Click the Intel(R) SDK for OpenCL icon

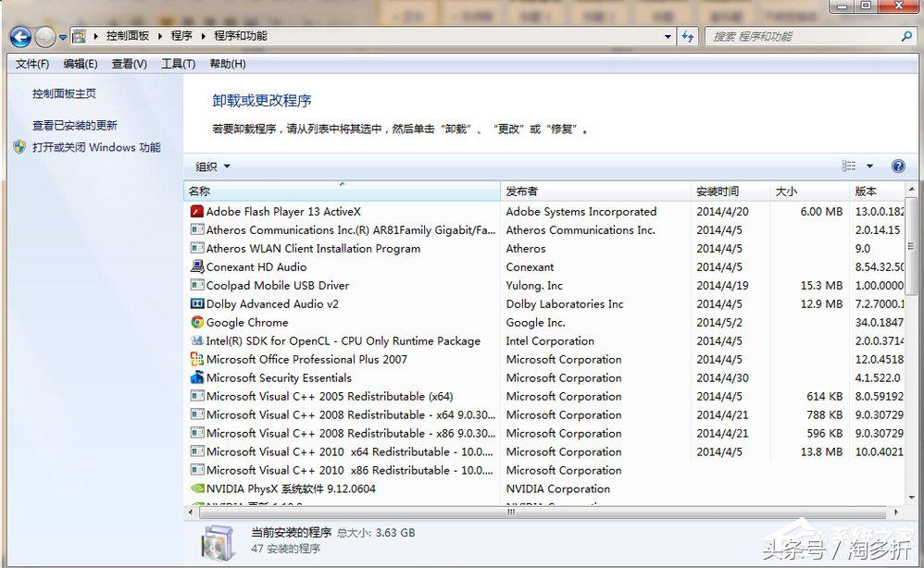[x=196, y=340]
